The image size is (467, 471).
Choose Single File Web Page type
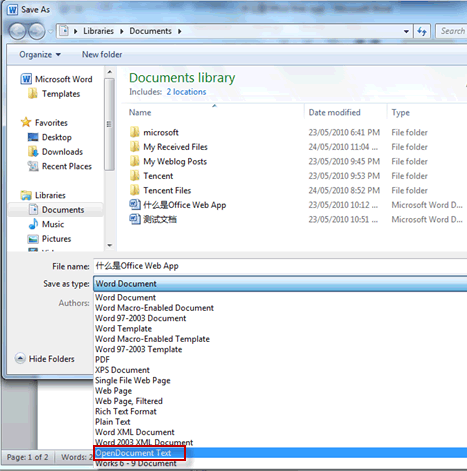(133, 380)
